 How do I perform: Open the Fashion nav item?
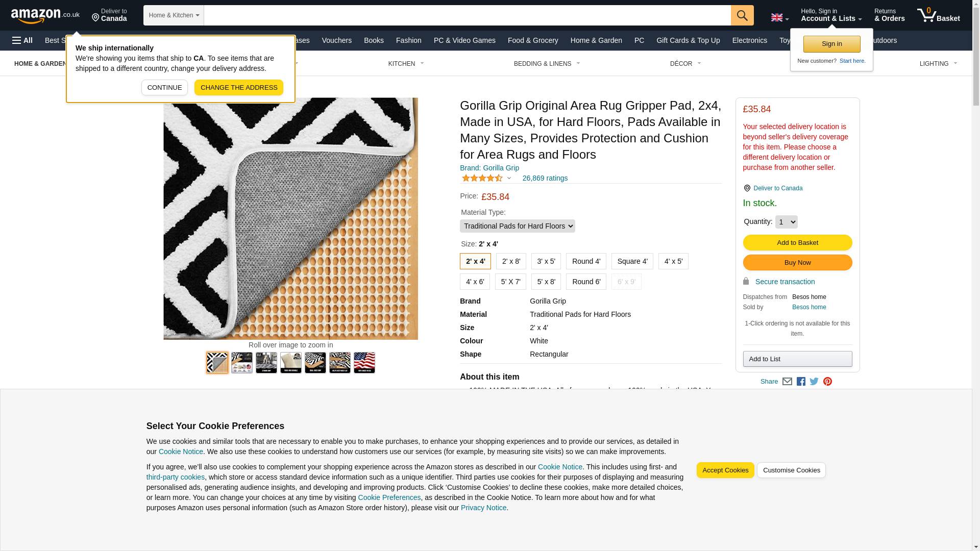(x=408, y=40)
